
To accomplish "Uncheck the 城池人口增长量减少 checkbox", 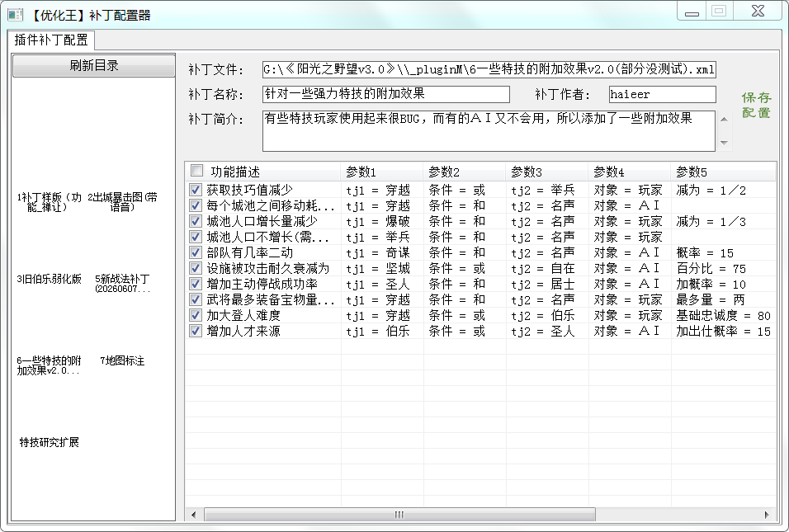I will [x=196, y=221].
